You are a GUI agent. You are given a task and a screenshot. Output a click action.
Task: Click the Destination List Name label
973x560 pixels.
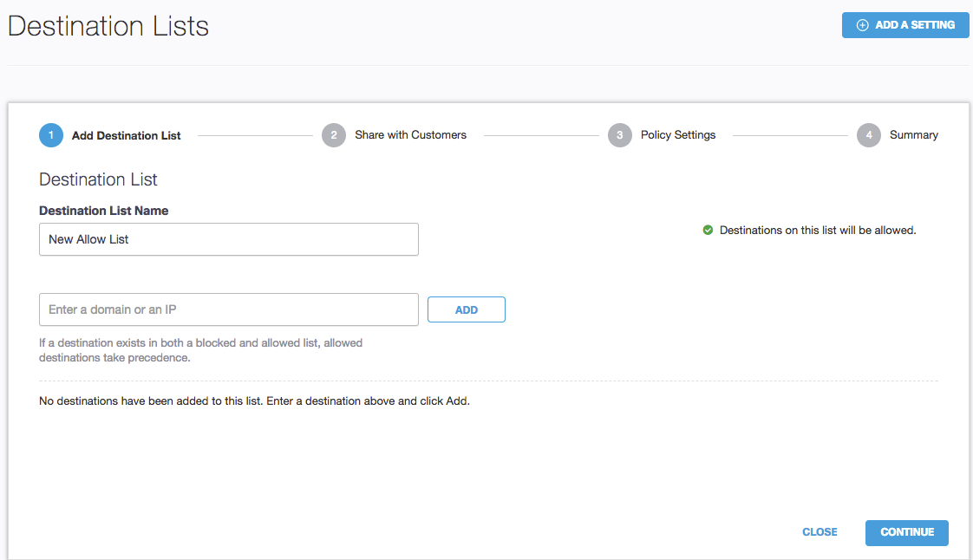point(103,211)
